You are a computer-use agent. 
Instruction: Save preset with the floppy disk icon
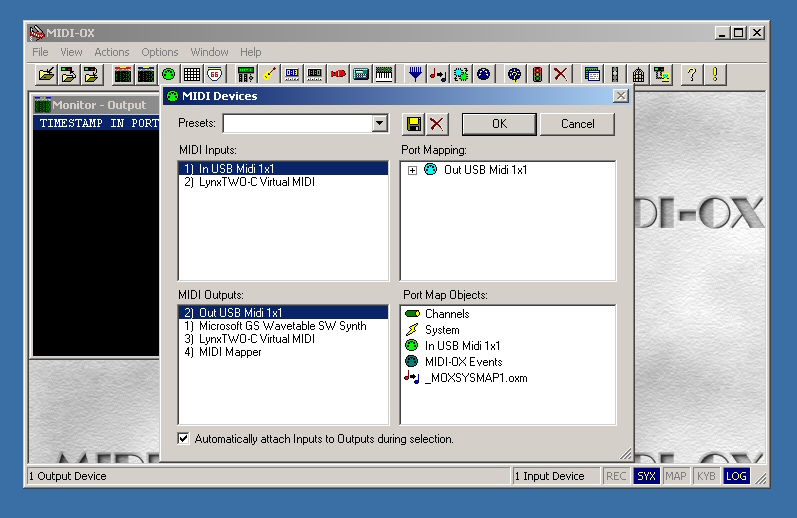414,124
